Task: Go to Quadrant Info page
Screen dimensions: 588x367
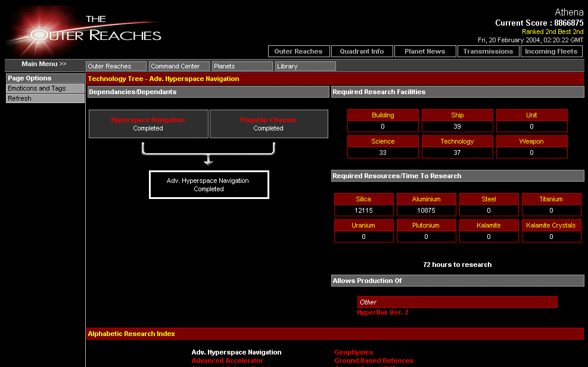Action: (362, 51)
